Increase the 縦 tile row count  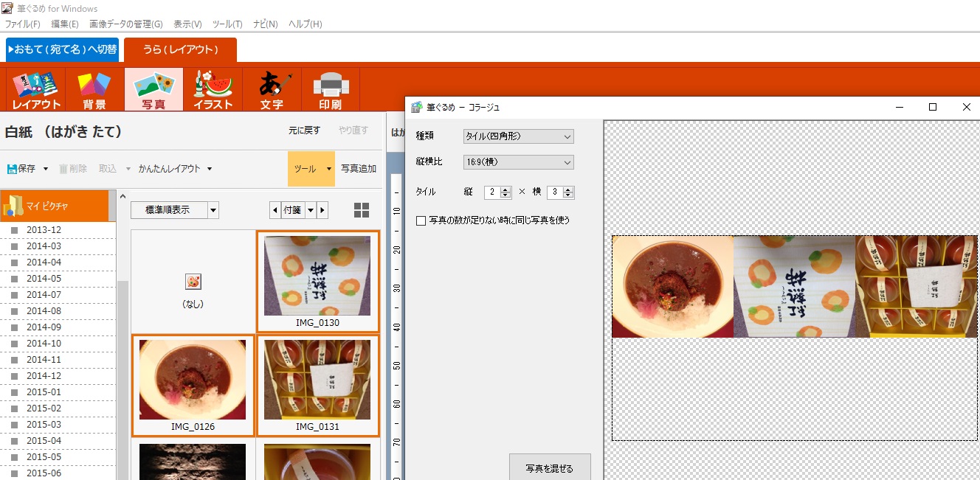click(x=505, y=189)
